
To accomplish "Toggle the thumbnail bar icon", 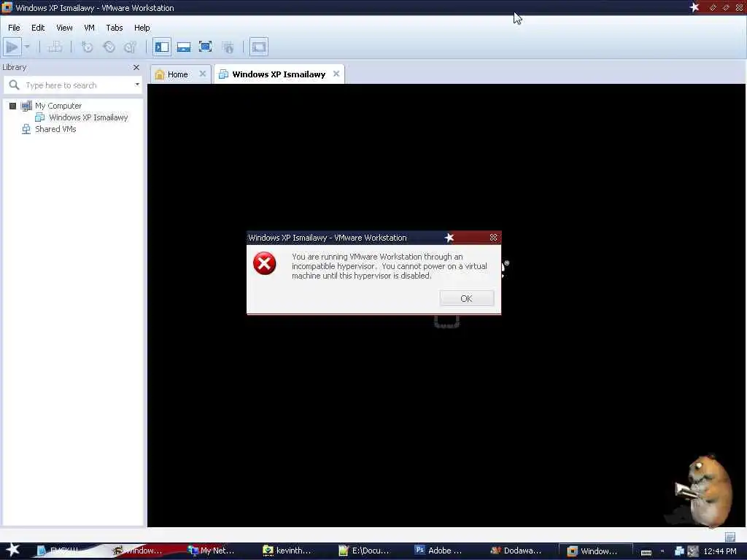I will (x=183, y=47).
